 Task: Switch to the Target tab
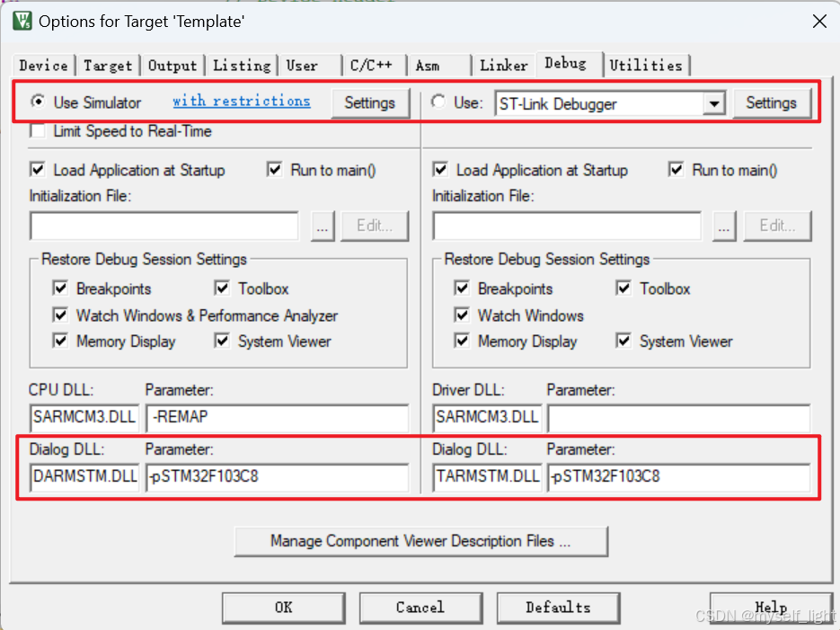click(107, 66)
